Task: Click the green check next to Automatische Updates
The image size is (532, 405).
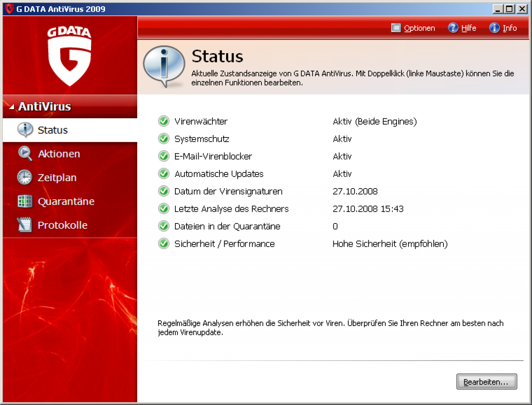Action: pos(164,174)
